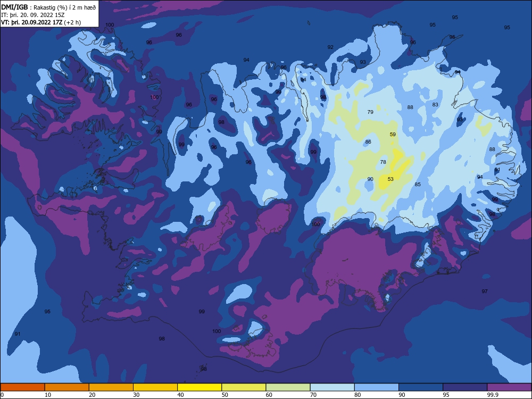Click the '20' legend scale label
Viewport: 532px width, 399px height.
click(92, 395)
